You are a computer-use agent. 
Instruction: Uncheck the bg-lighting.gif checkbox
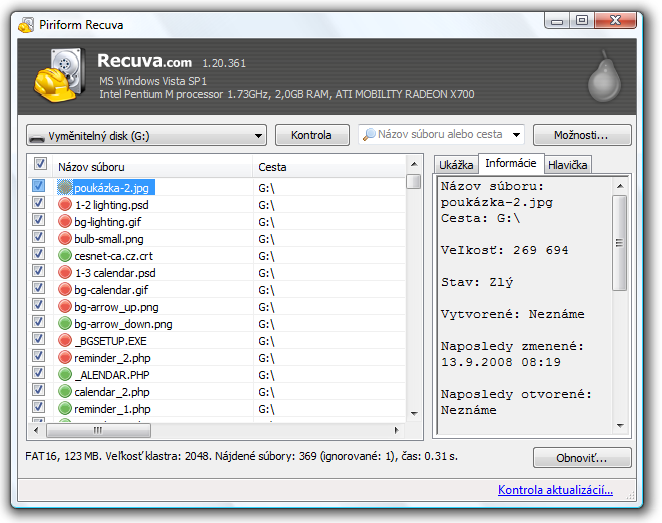38,219
